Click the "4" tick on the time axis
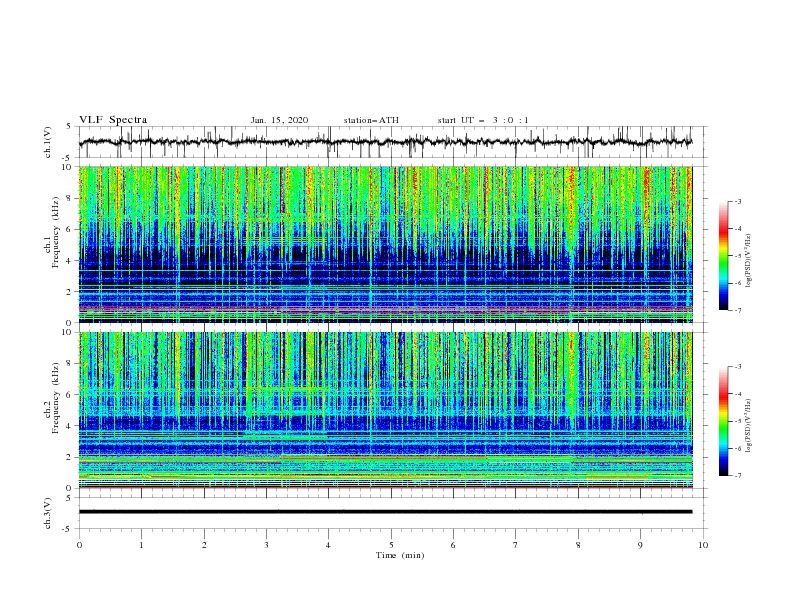Image resolution: width=792 pixels, height=612 pixels. (328, 545)
